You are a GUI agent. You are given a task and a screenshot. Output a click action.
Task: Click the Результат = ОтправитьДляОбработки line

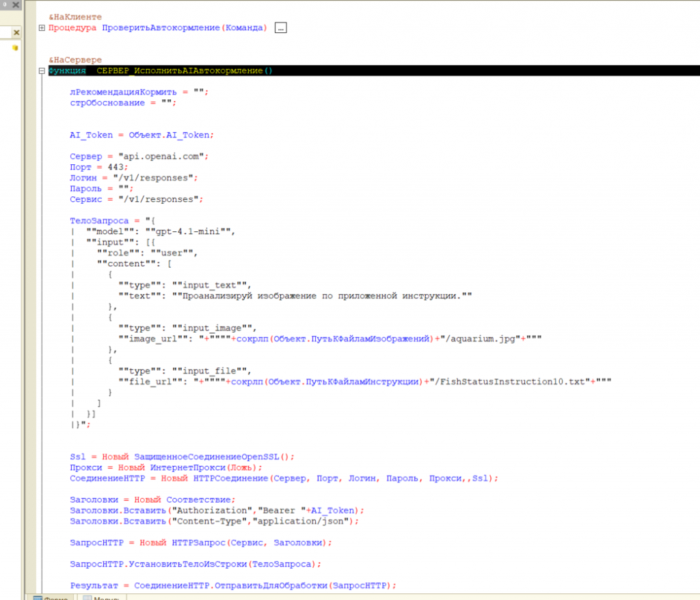(x=233, y=585)
